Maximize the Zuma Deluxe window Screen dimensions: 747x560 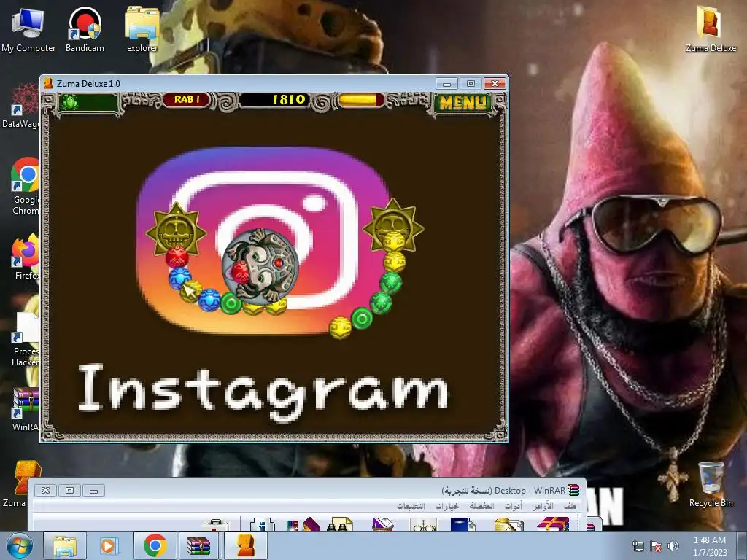[x=471, y=83]
